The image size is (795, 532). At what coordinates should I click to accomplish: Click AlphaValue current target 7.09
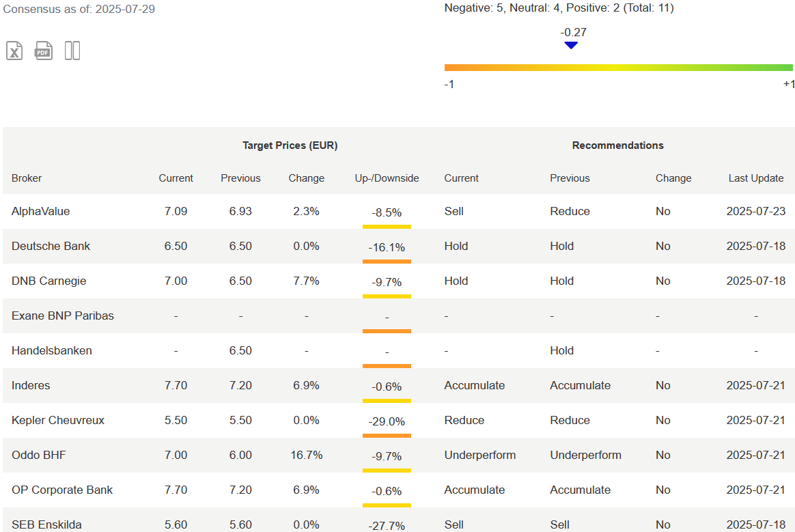tap(176, 212)
